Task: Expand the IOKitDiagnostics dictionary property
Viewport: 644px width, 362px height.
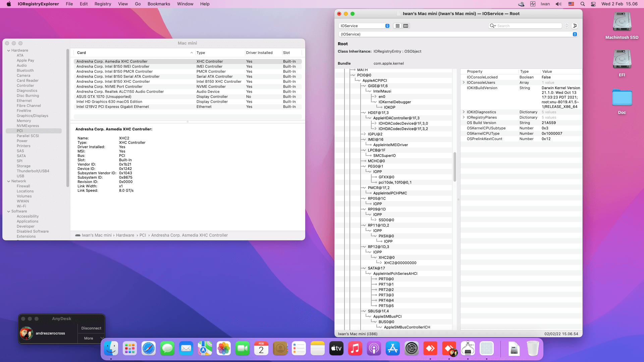Action: point(464,112)
